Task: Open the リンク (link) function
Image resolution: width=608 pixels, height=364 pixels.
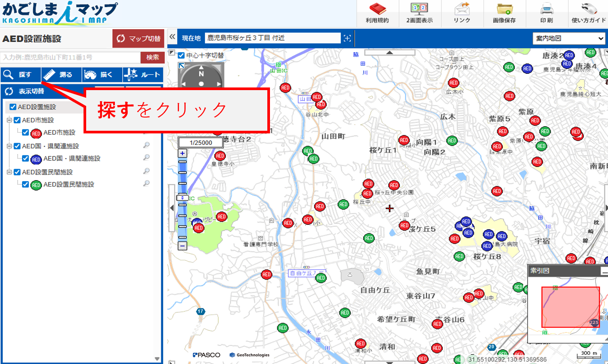Action: coord(462,12)
